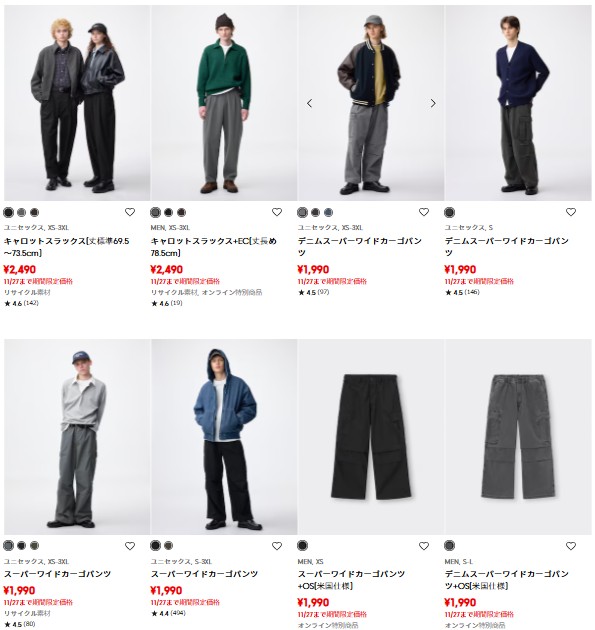Favorite the navy cardigan model's cargo pants
Screen dimensions: 595x630
(571, 212)
